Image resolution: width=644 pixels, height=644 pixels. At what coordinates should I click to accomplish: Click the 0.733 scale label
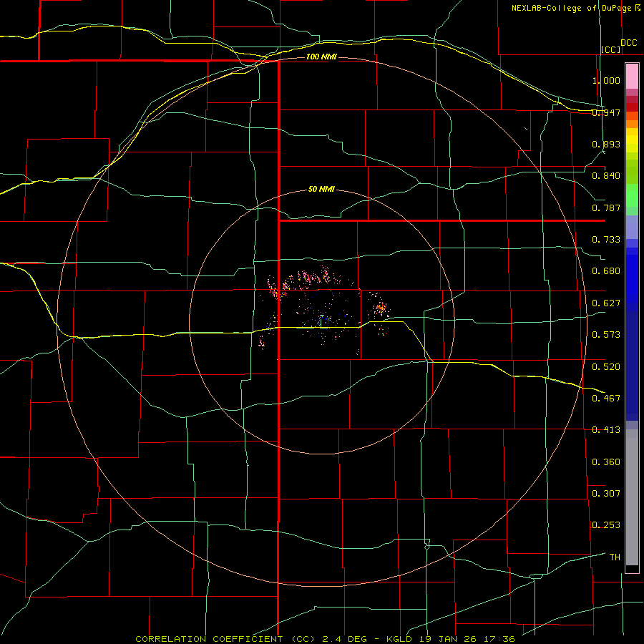[606, 240]
